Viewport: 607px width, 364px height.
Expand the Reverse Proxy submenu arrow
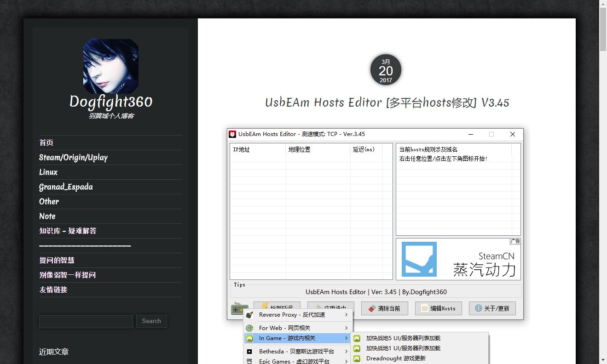pos(346,315)
